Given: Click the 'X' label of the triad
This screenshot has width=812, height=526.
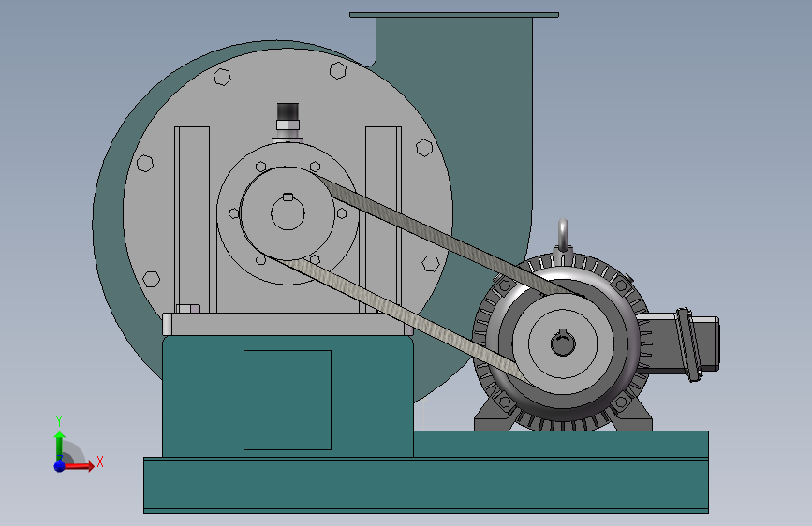Looking at the screenshot, I should click(x=100, y=461).
